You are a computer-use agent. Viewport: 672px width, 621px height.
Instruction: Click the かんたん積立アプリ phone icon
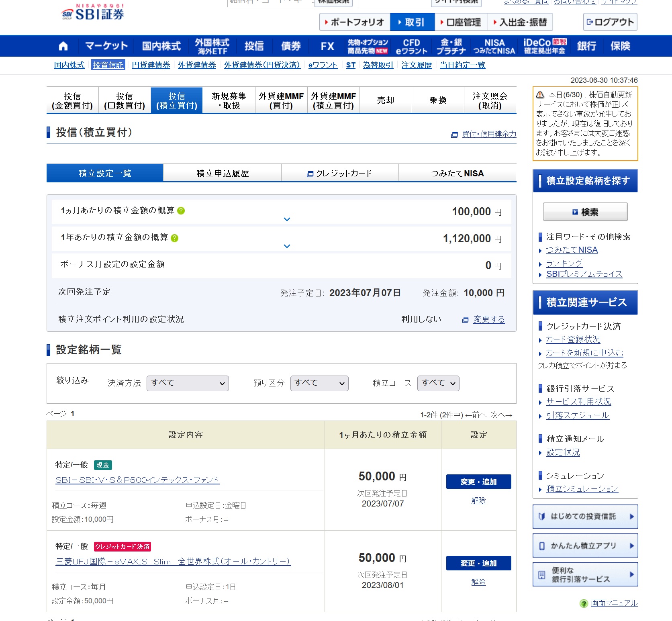pos(542,546)
